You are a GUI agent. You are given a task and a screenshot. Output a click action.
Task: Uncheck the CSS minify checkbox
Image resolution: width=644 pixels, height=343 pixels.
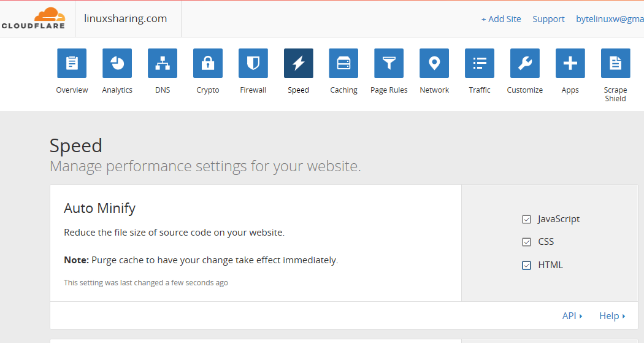(526, 242)
